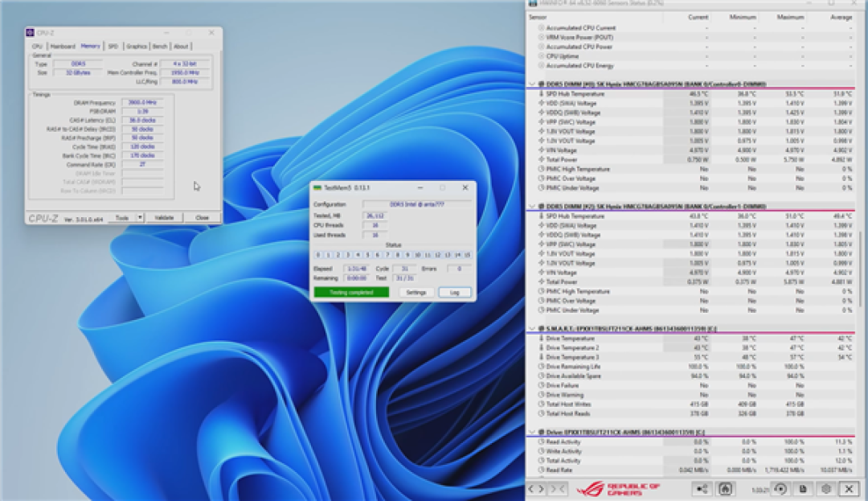The image size is (868, 501).
Task: Click the expand layout arrows in HWiNFO toolbar
Action: pyautogui.click(x=536, y=489)
